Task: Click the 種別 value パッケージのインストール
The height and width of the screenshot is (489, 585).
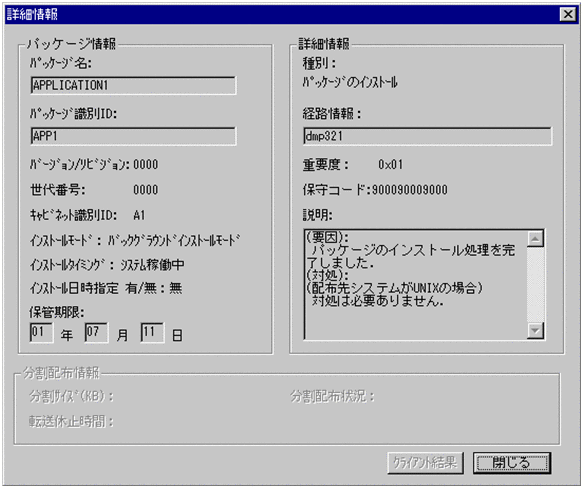Action: pos(350,82)
